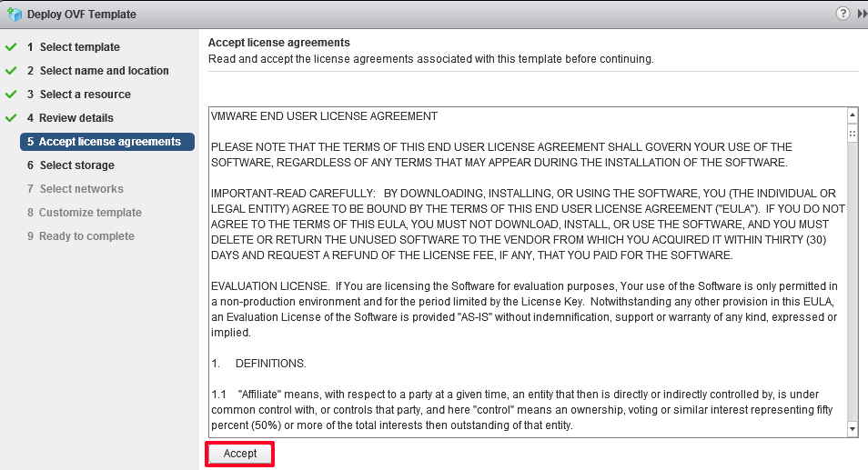Go to step 6 Select storage
Image resolution: width=868 pixels, height=470 pixels.
point(70,165)
